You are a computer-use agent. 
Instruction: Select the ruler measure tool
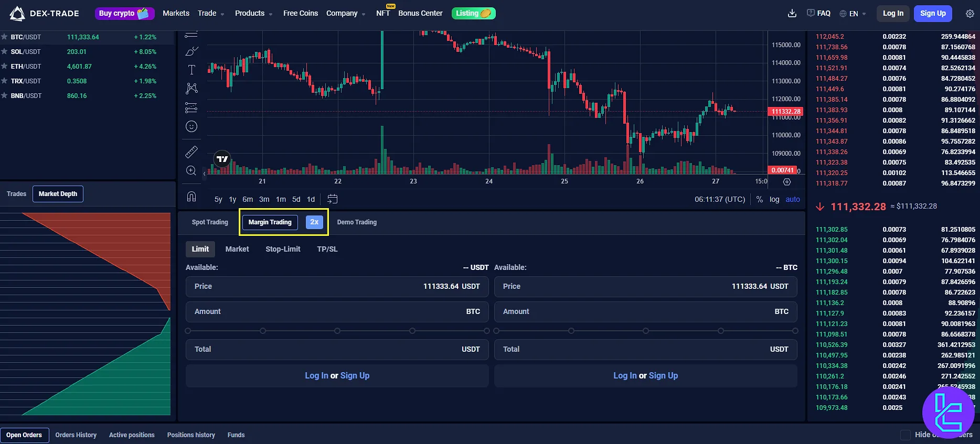tap(191, 152)
